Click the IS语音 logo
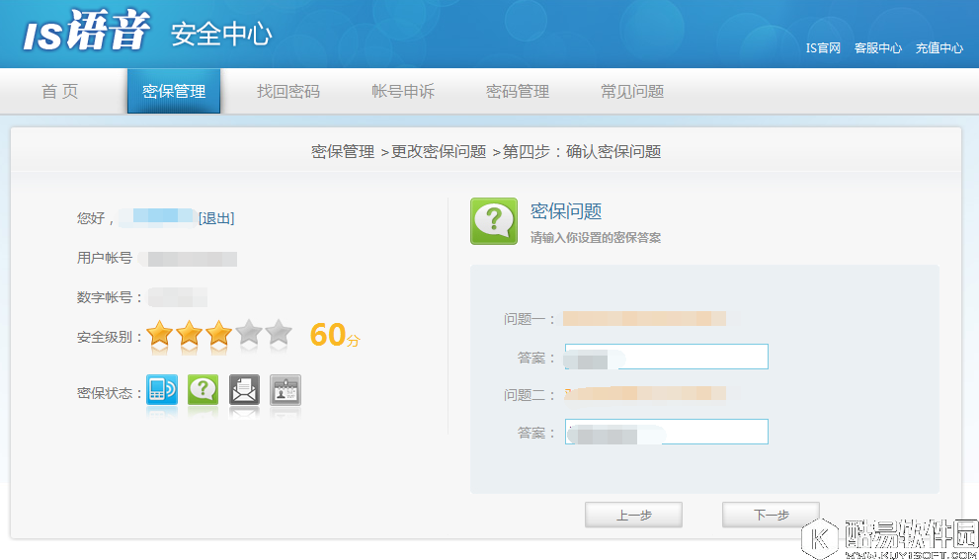 tap(87, 31)
